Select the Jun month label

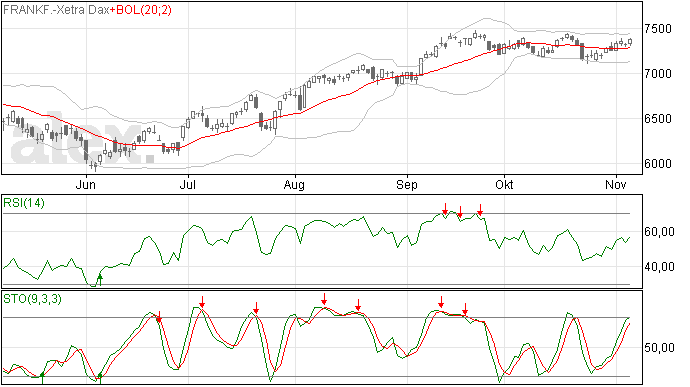click(85, 184)
